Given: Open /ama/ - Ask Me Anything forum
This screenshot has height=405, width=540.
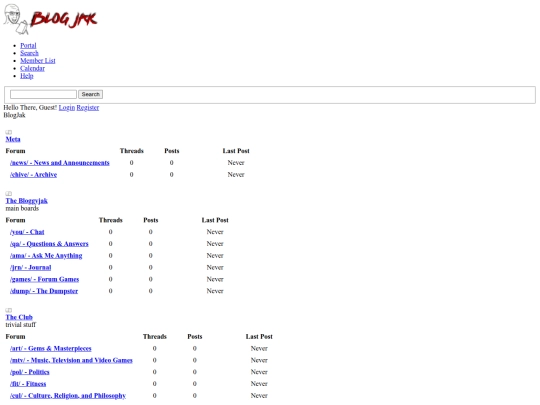Looking at the screenshot, I should pos(46,256).
